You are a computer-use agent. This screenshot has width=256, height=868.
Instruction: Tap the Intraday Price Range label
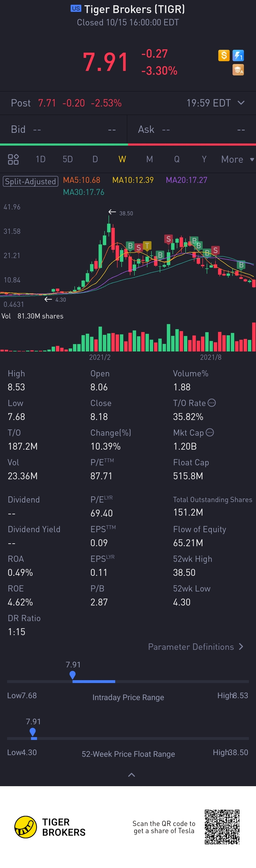pos(128,697)
